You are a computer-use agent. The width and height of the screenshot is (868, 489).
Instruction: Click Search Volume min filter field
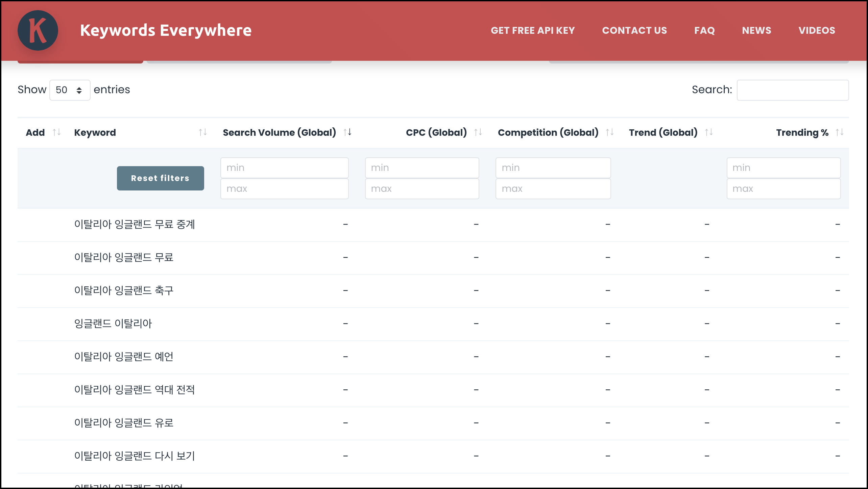click(284, 168)
